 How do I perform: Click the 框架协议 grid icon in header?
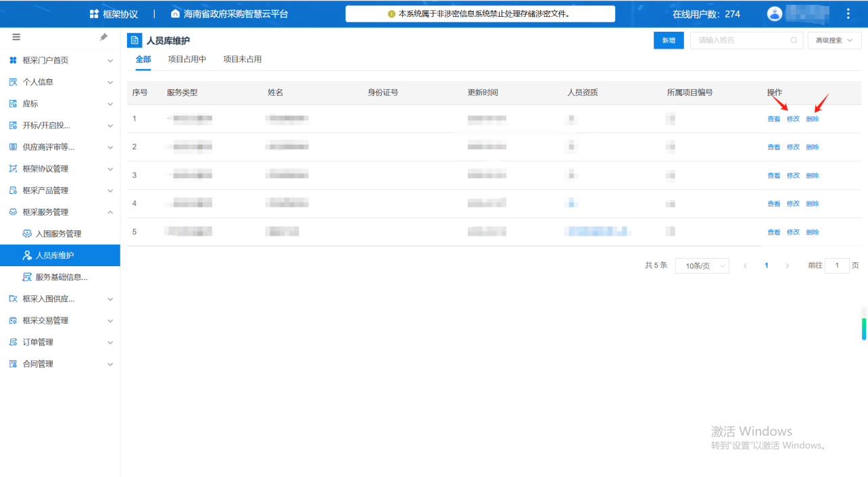(94, 14)
